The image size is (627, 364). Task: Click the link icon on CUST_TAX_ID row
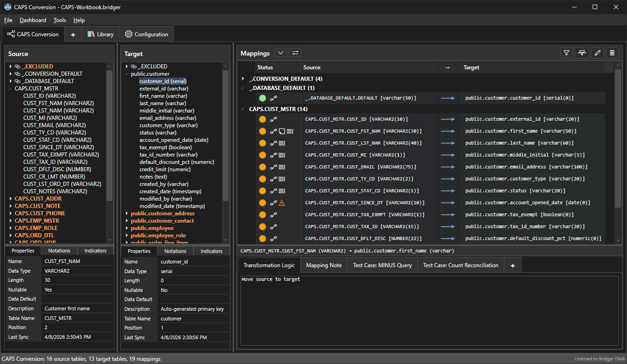(274, 226)
